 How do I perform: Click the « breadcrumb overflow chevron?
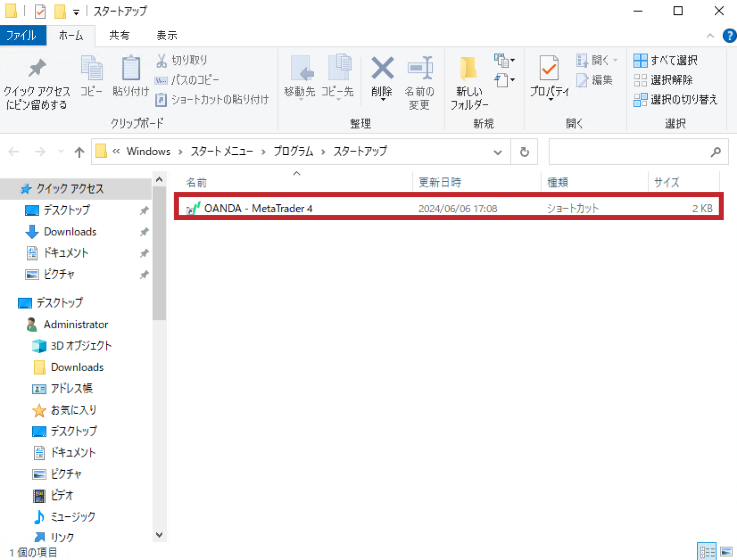(116, 151)
